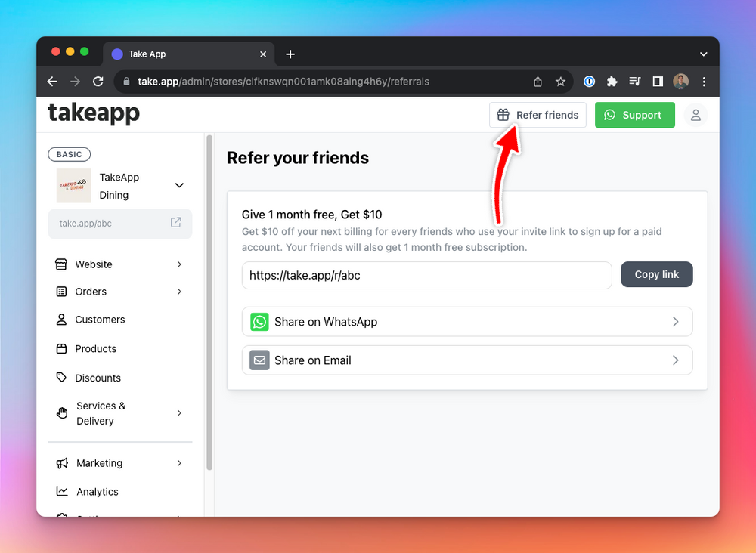Reload the page with the refresh icon
This screenshot has height=553, width=756.
(98, 82)
